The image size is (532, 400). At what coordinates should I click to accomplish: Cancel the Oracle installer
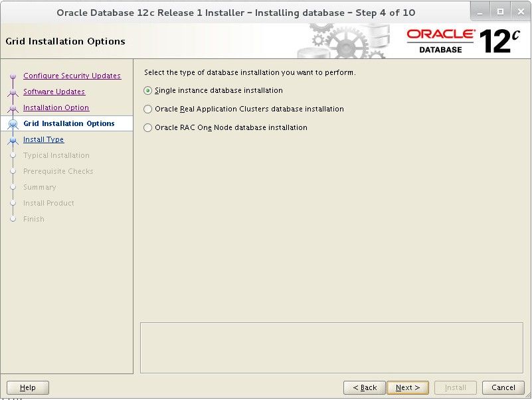[x=503, y=387]
